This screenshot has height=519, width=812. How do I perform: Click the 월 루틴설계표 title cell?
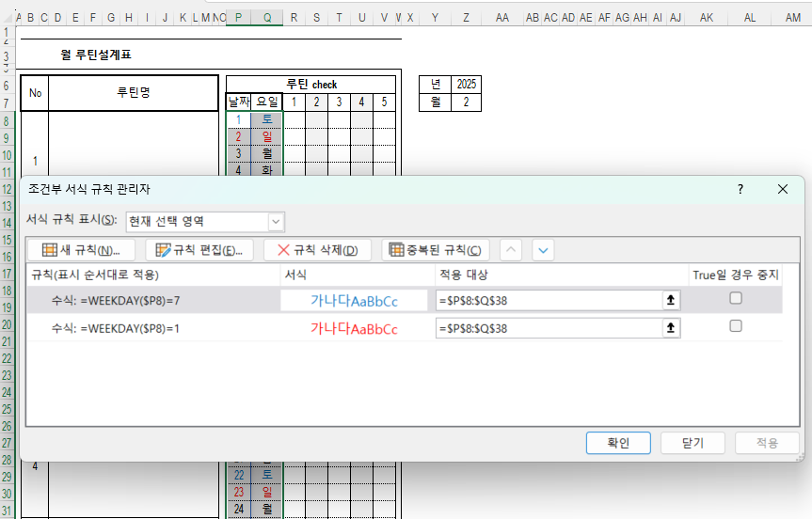[x=96, y=55]
